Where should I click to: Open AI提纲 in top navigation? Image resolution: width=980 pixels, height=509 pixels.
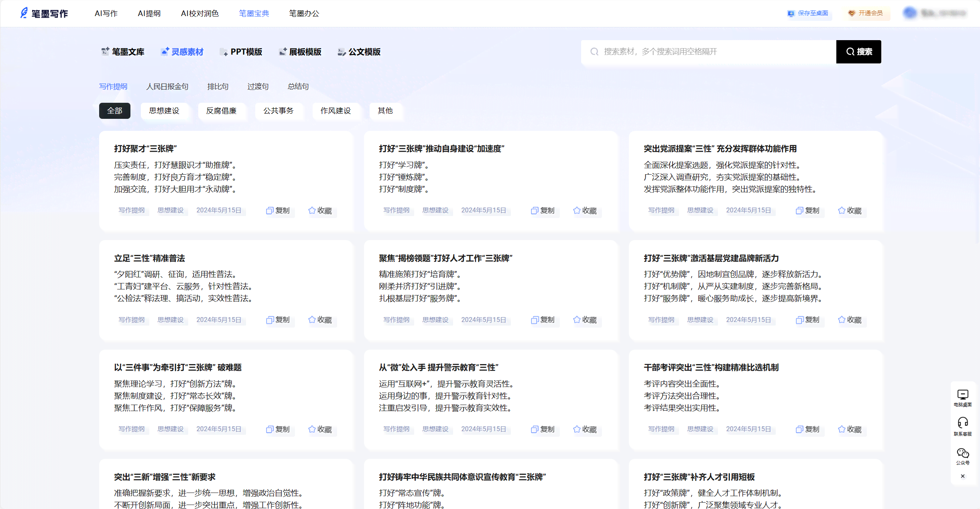point(149,13)
